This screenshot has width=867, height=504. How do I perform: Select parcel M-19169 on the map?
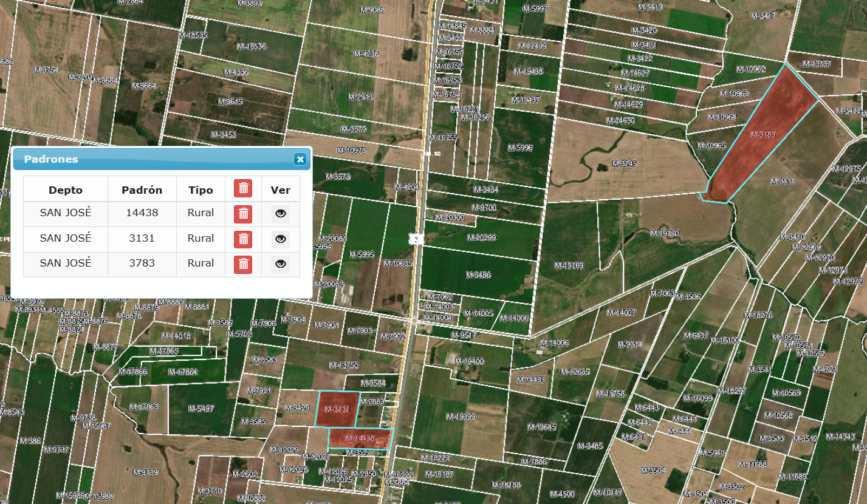pyautogui.click(x=569, y=265)
